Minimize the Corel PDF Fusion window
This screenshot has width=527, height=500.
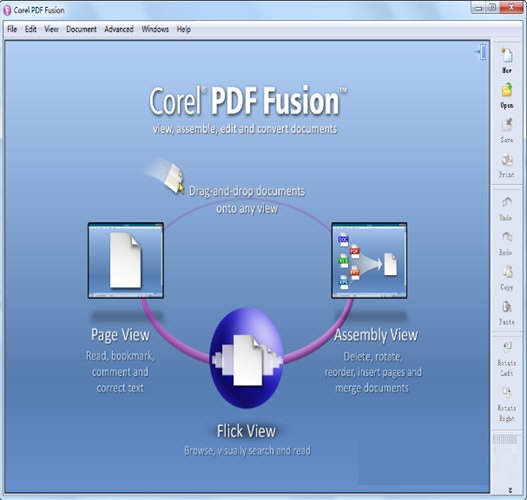(x=479, y=8)
